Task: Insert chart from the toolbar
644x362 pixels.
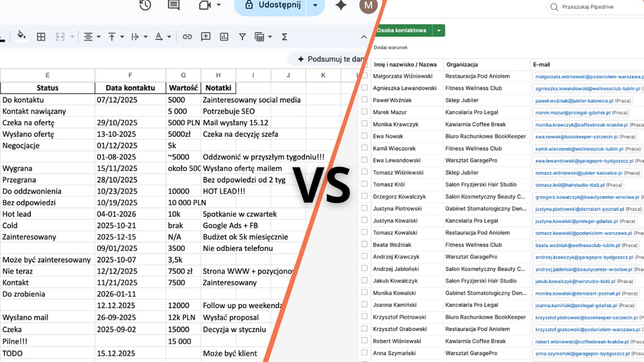Action: [224, 37]
